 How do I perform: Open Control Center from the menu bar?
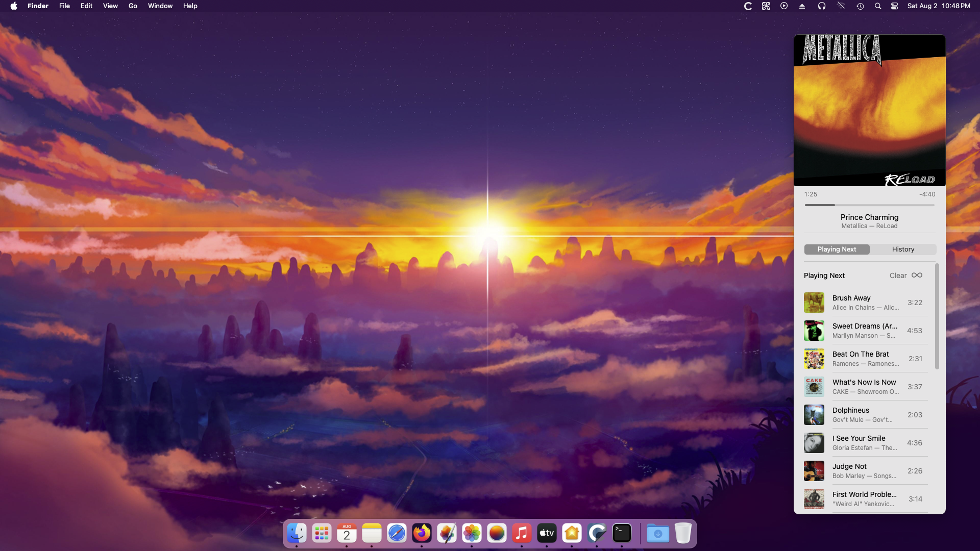coord(894,6)
